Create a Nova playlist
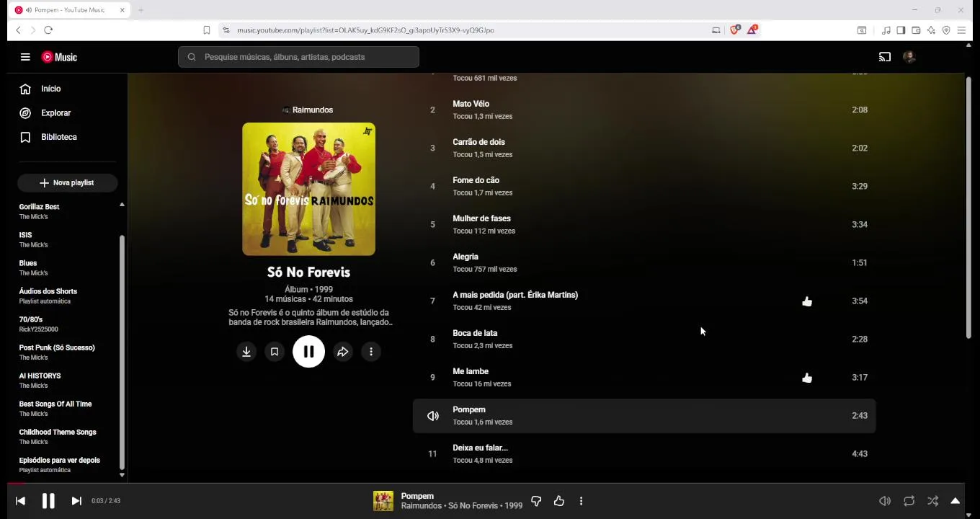980x519 pixels. point(67,183)
